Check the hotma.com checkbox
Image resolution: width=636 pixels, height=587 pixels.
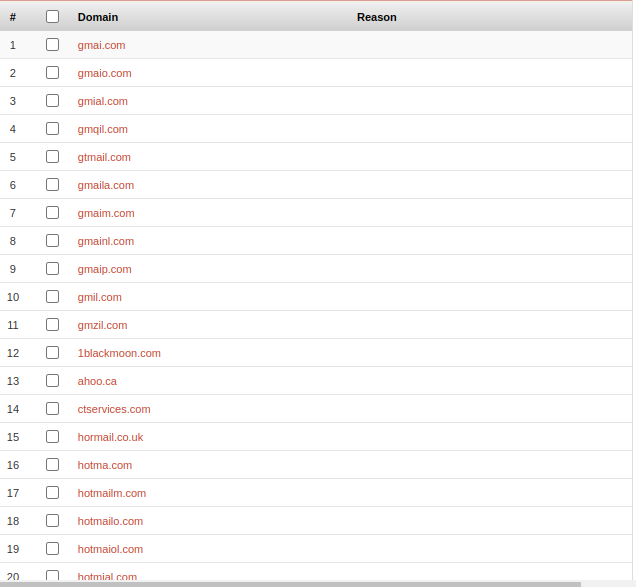pos(52,464)
